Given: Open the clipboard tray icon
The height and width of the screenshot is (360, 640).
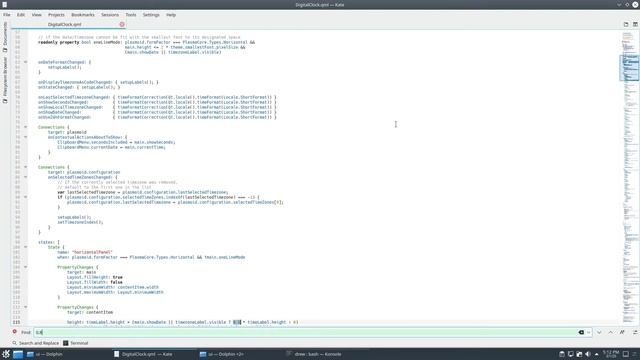Looking at the screenshot, I should pos(562,354).
